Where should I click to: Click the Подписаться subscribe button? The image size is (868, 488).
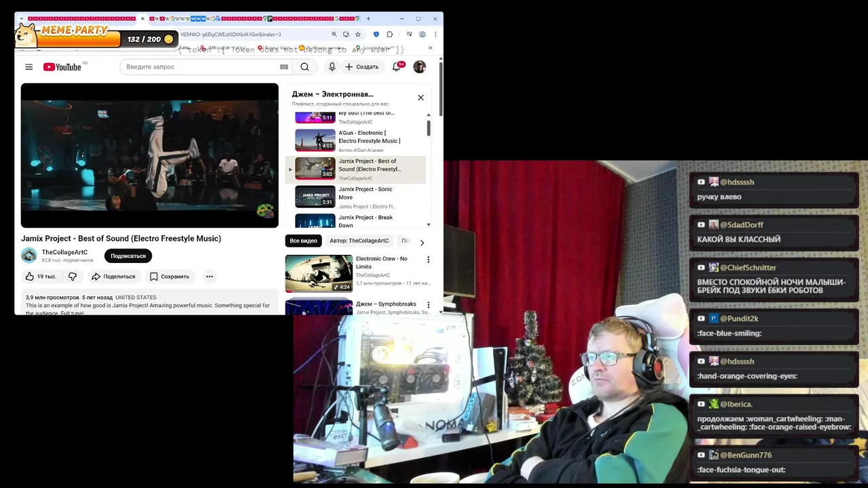(128, 256)
